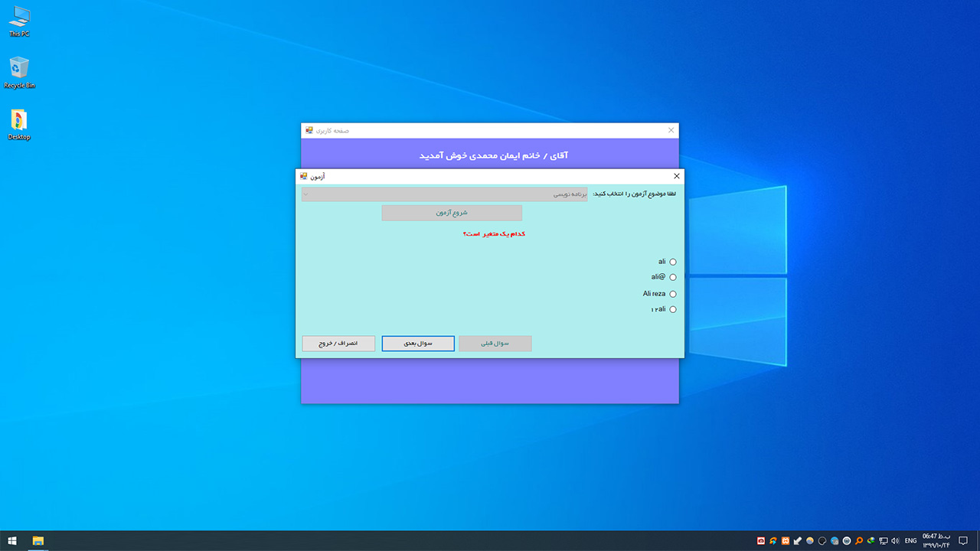Open the network tray icon
The height and width of the screenshot is (551, 980).
[883, 541]
